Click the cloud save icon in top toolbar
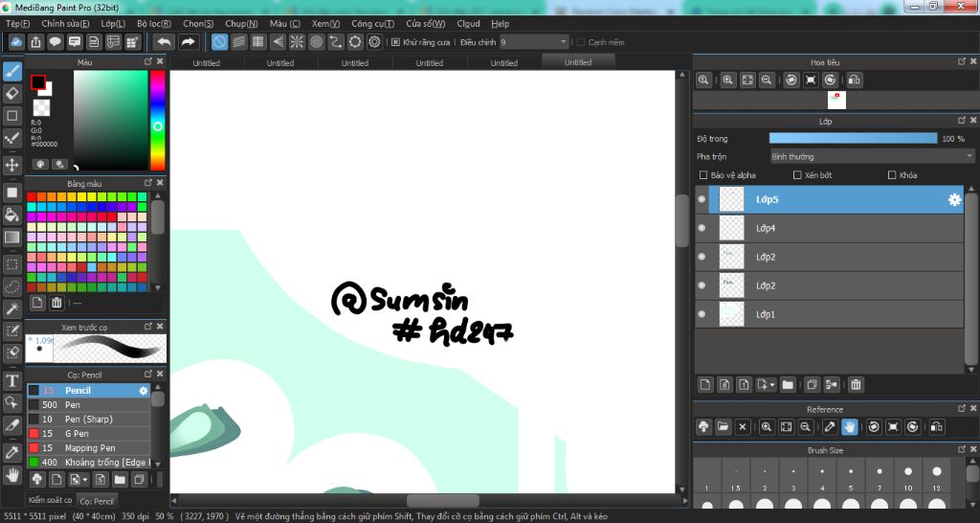 (16, 42)
